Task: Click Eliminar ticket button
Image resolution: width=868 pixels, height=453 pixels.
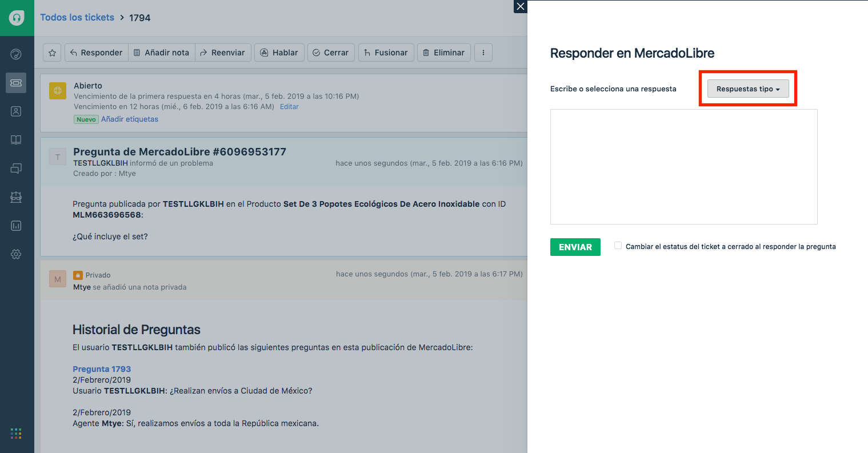Action: (x=444, y=53)
